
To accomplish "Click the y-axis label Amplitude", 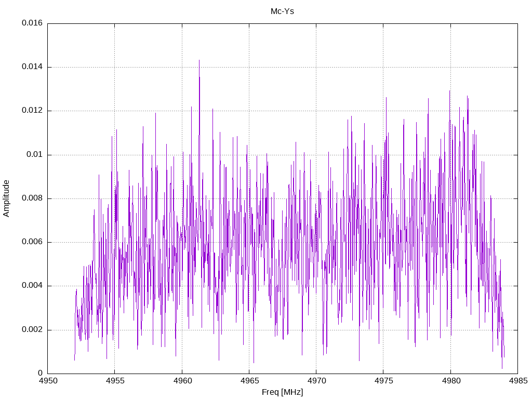I will 6,198.
